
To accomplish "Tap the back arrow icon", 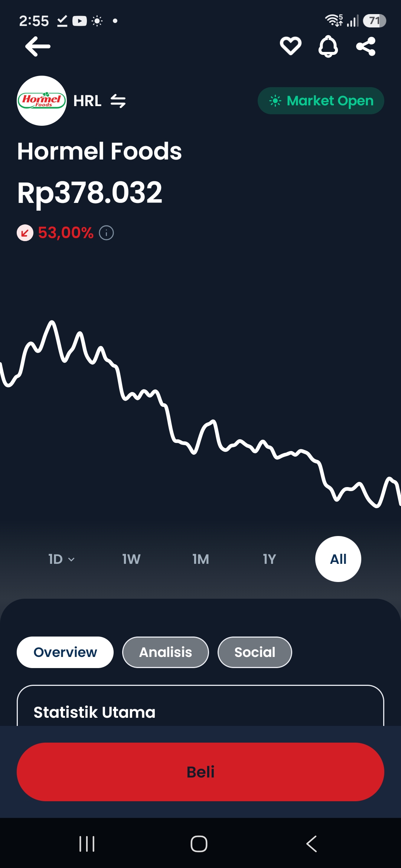I will 38,46.
